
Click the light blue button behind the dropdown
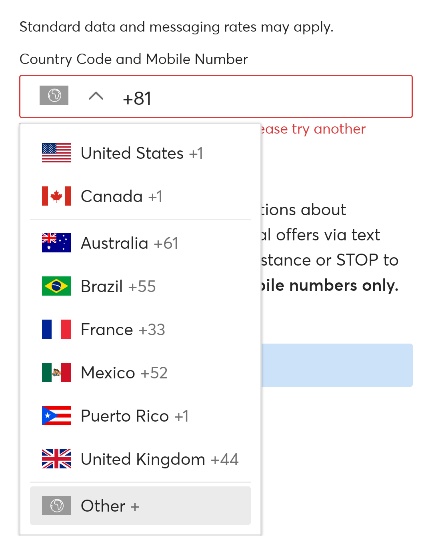tap(337, 365)
